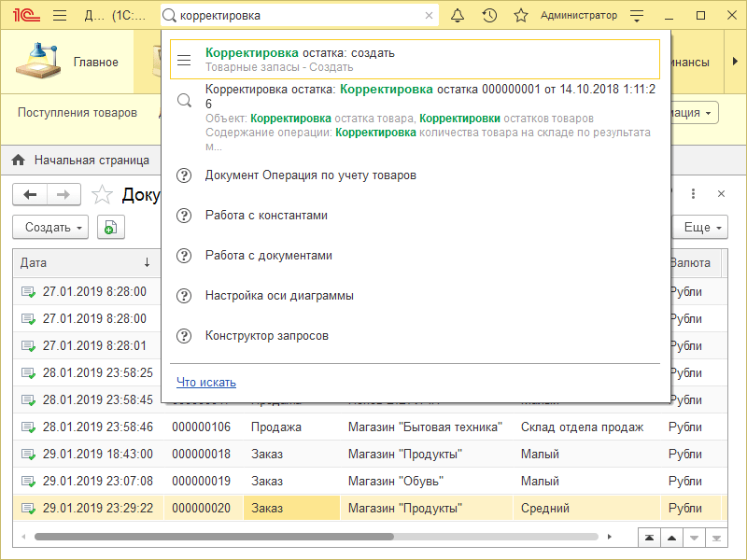Click the magnifier icon in search field
747x560 pixels.
point(169,16)
